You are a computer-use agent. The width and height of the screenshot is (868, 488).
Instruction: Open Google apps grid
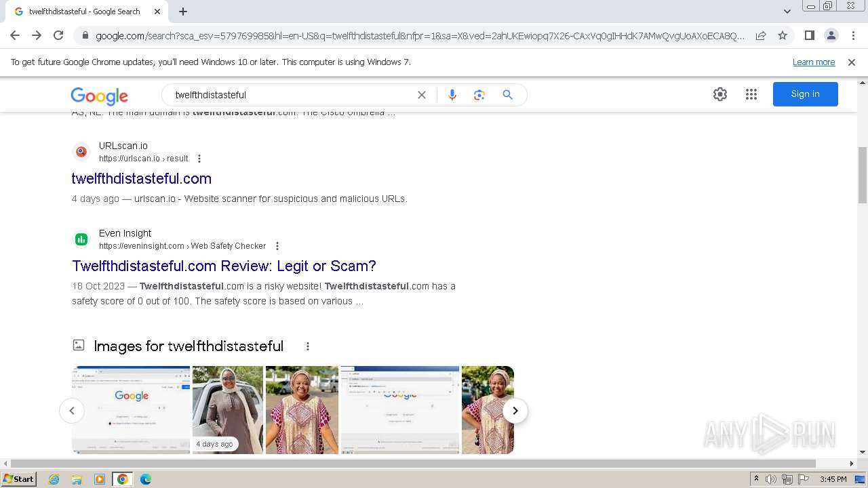[x=751, y=94]
